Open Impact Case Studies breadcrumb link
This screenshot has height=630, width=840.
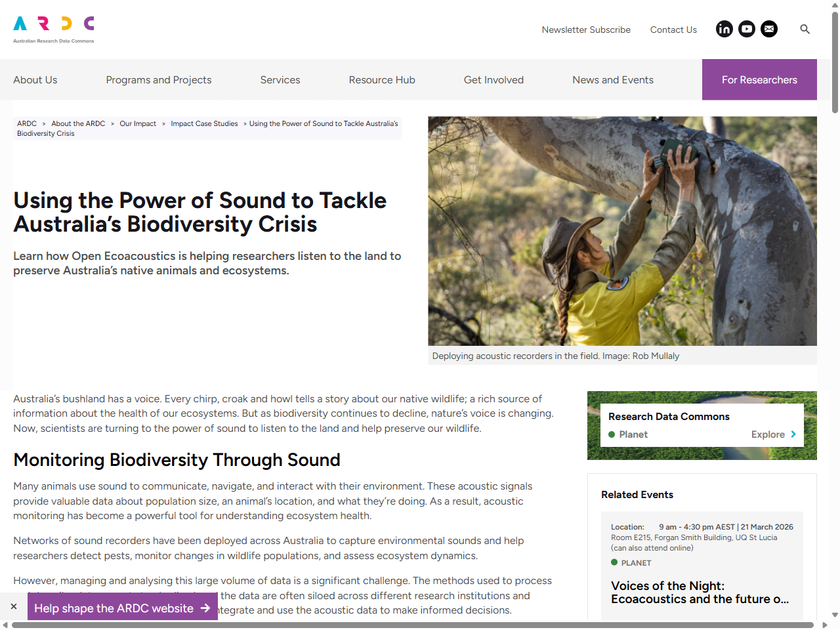tap(204, 123)
